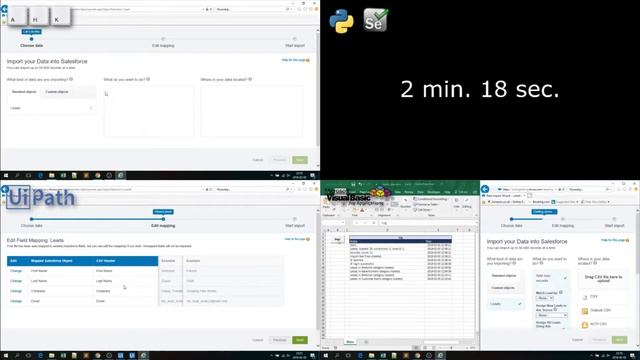640x360 pixels.
Task: Click the Change link for Email row
Action: point(16,301)
